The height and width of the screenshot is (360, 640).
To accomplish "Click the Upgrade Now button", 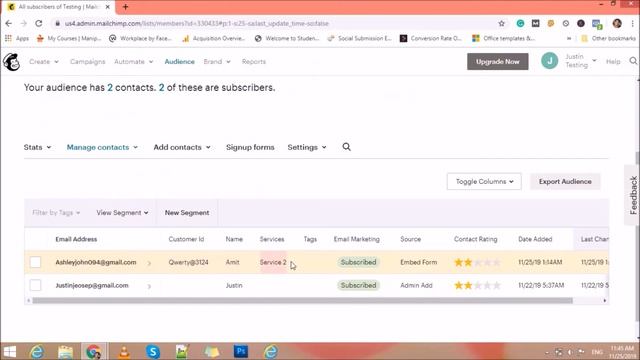I will [x=498, y=62].
